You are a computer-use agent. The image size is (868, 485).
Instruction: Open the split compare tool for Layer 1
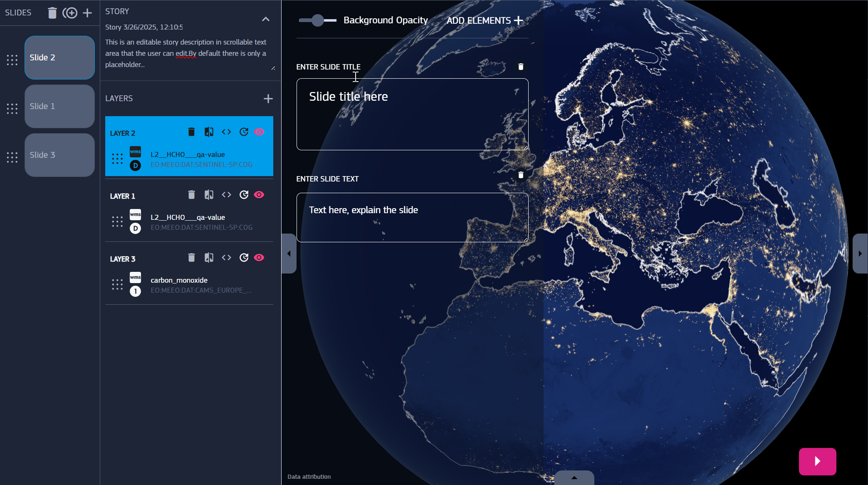(x=209, y=195)
